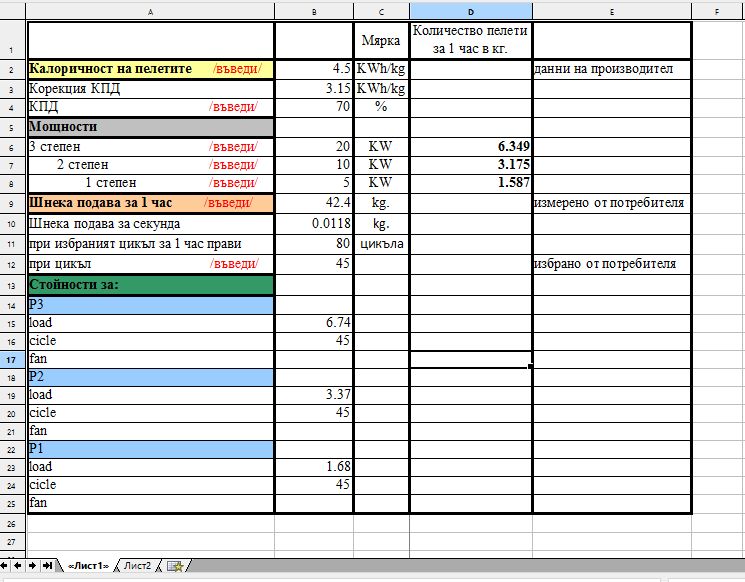Switch to the Лист2 sheet tab
The height and width of the screenshot is (582, 745).
137,566
